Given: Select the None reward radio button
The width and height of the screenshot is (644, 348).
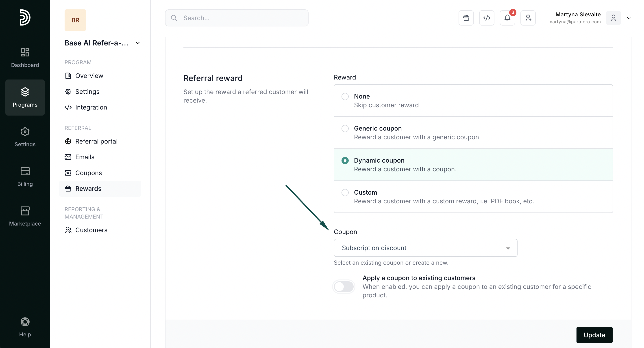Looking at the screenshot, I should 345,96.
